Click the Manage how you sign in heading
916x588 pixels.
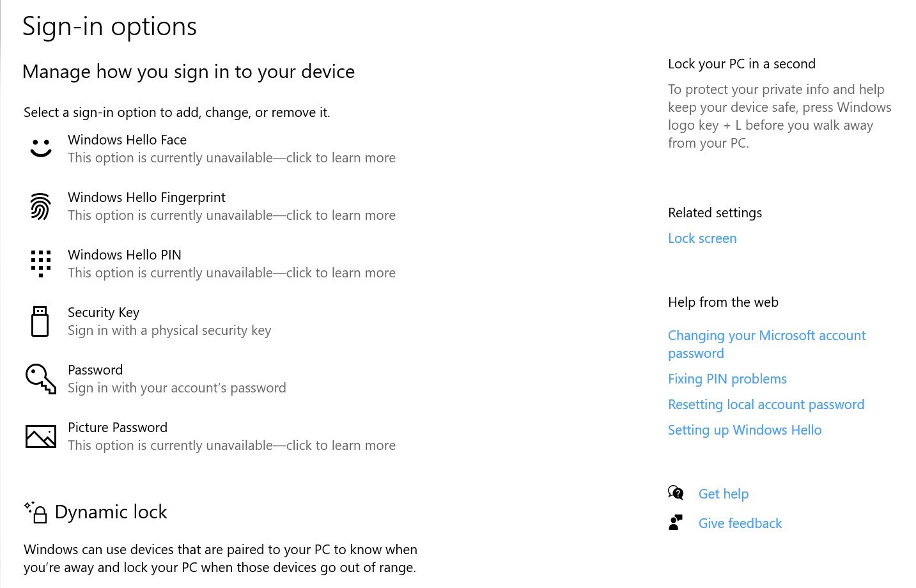[x=189, y=72]
